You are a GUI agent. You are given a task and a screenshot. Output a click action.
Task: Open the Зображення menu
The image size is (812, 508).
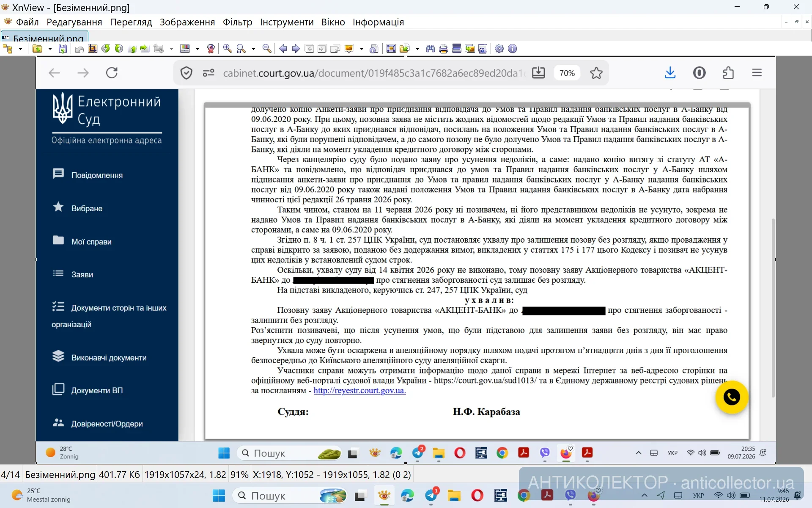[x=187, y=22]
